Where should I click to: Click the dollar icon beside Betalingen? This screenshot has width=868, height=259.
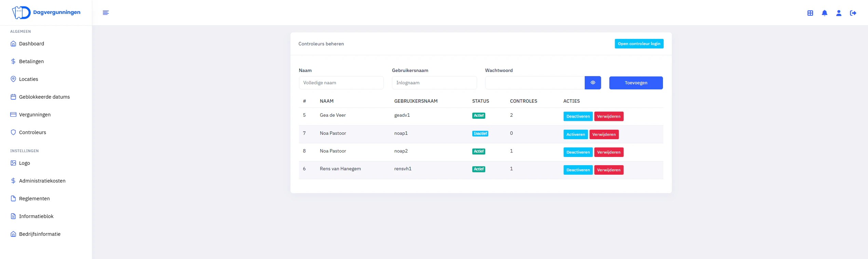(13, 61)
